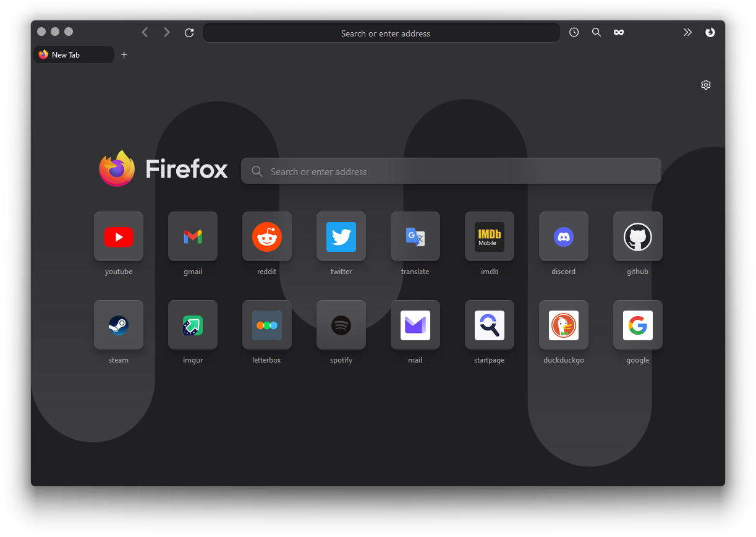
Task: Open the google shortcut tile
Action: pos(638,325)
